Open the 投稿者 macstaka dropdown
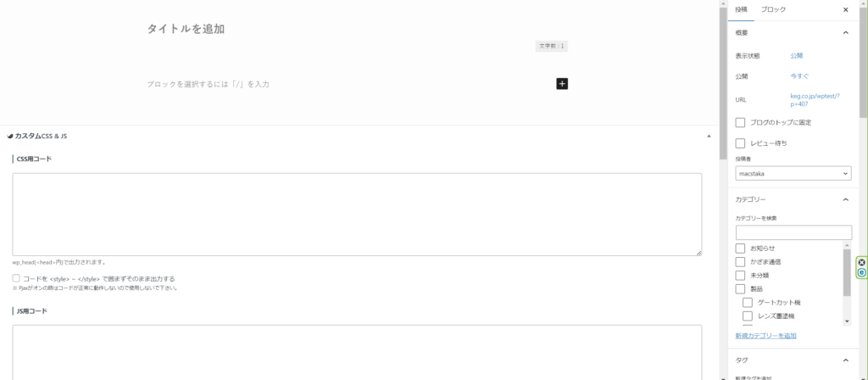868x380 pixels. [793, 173]
